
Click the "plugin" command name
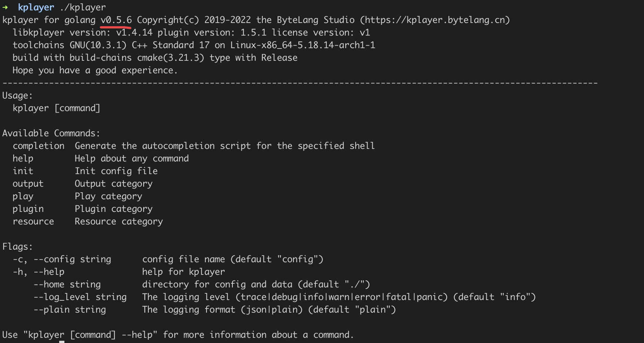click(x=28, y=209)
